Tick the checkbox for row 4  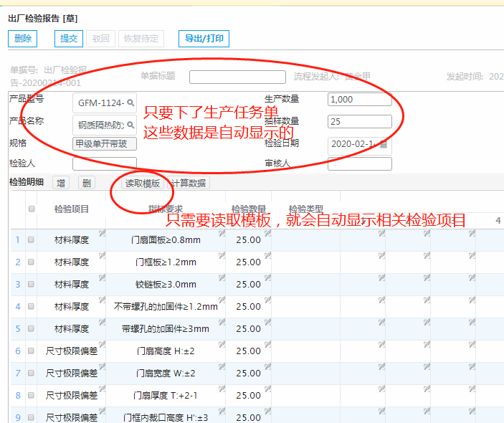coord(31,307)
